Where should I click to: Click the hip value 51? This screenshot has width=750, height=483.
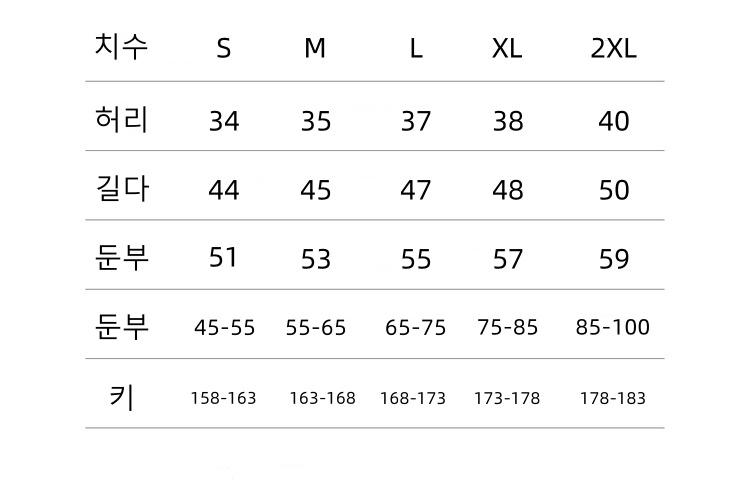[x=224, y=258]
